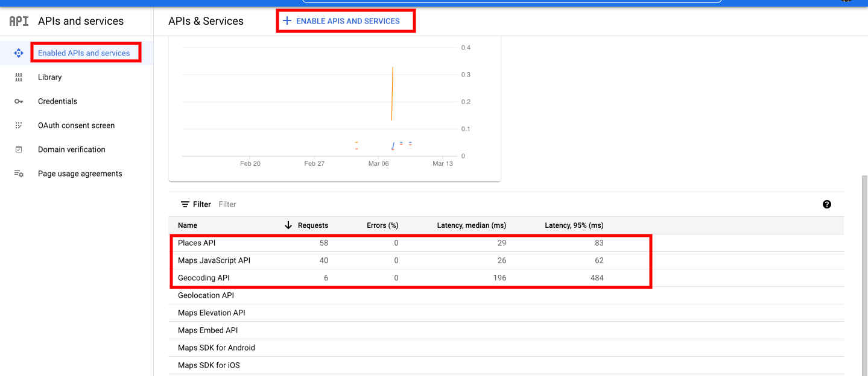Click the Geocoding API median latency 196
Screen dimensions: 868x376
[499, 278]
